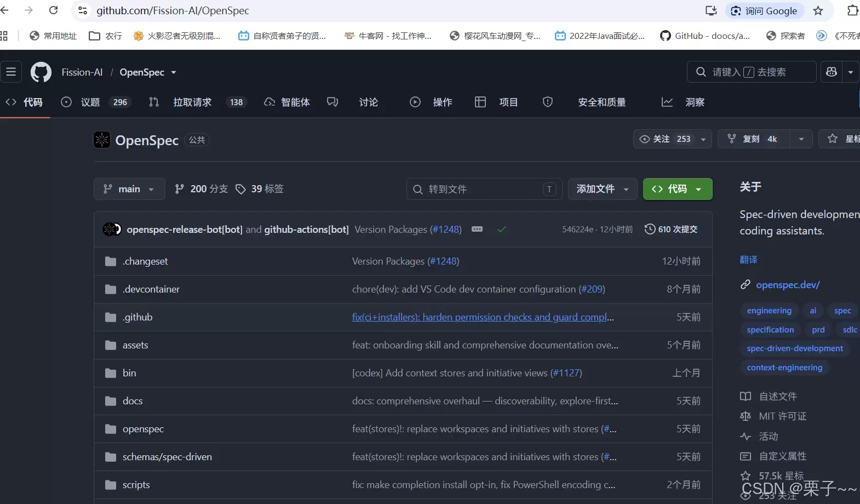The width and height of the screenshot is (860, 504).
Task: Switch to the 安全和质量 tab
Action: 584,102
